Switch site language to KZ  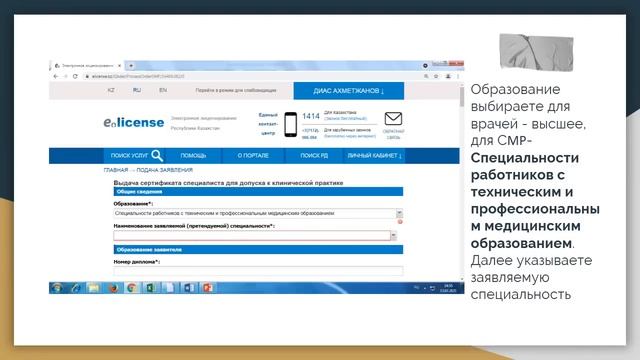(x=111, y=90)
